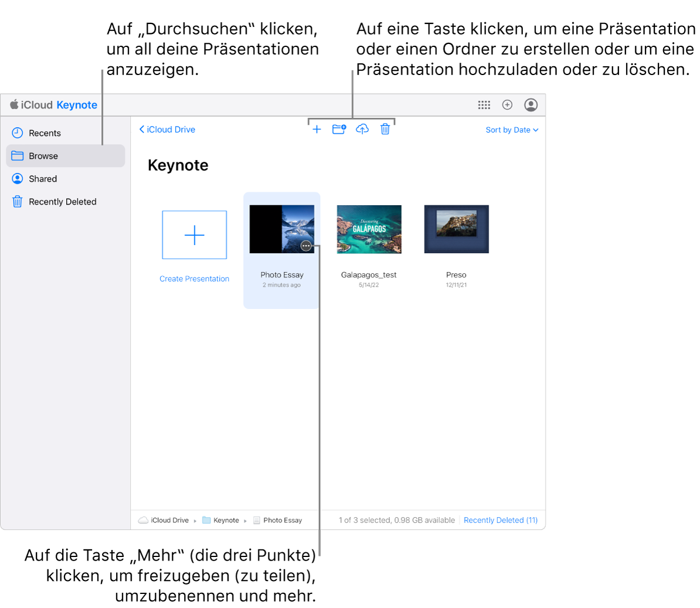
Task: Open the Recently Deleted (11) link
Action: [501, 520]
